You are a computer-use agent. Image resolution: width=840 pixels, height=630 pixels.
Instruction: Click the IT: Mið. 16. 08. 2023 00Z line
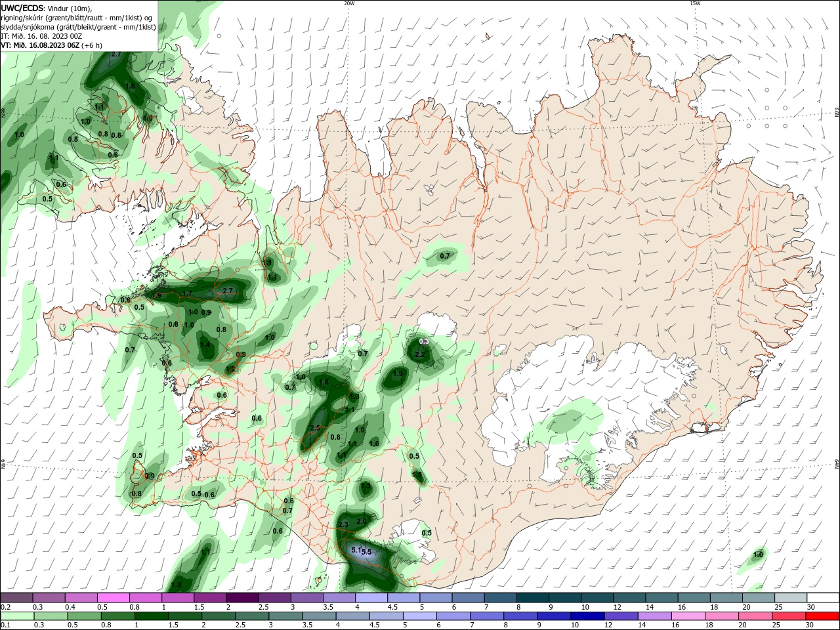(41, 36)
